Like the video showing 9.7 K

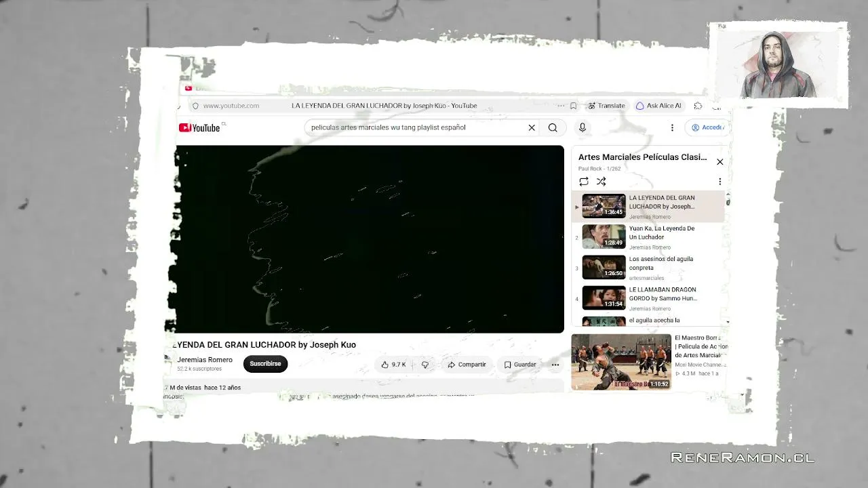[393, 365]
